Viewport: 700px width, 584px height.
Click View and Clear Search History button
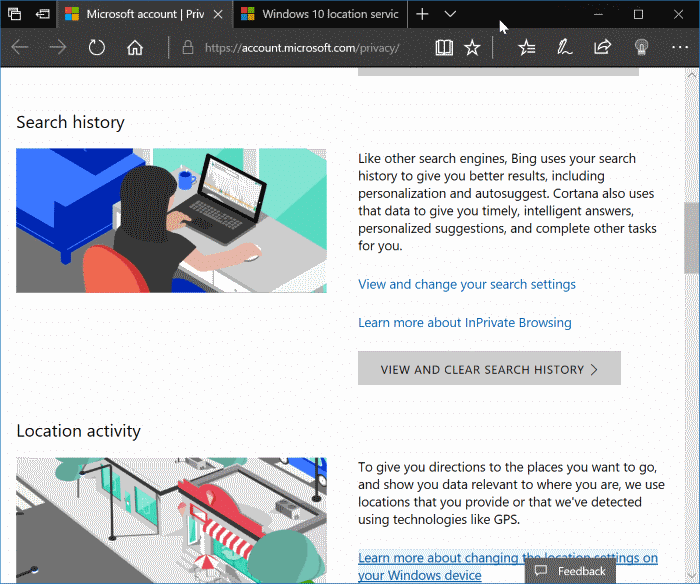pyautogui.click(x=489, y=368)
